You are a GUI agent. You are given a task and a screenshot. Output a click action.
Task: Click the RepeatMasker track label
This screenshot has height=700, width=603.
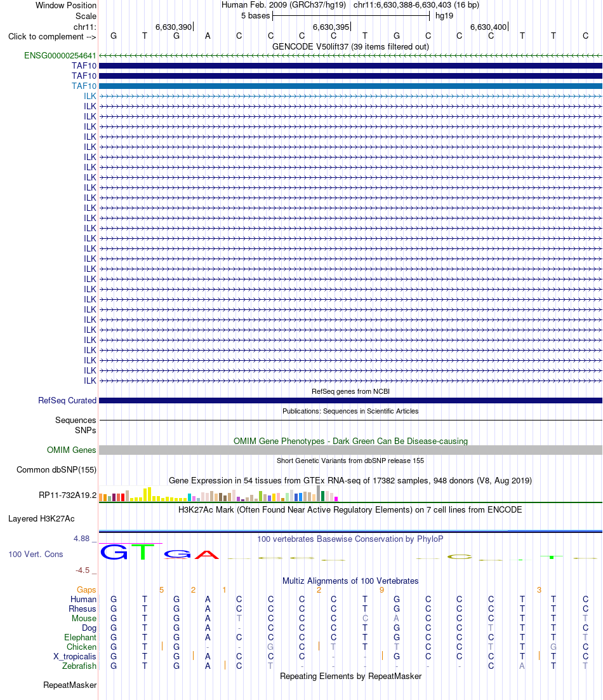pyautogui.click(x=70, y=685)
